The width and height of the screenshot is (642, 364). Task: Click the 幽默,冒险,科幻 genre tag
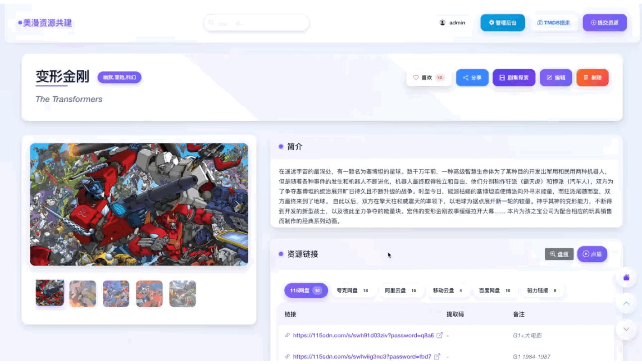pos(119,77)
